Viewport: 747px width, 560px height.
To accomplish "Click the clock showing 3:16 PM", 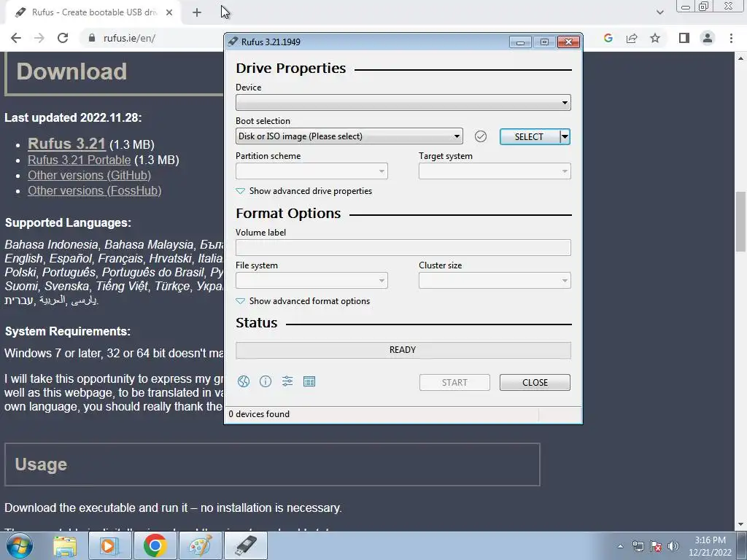I will (x=710, y=540).
